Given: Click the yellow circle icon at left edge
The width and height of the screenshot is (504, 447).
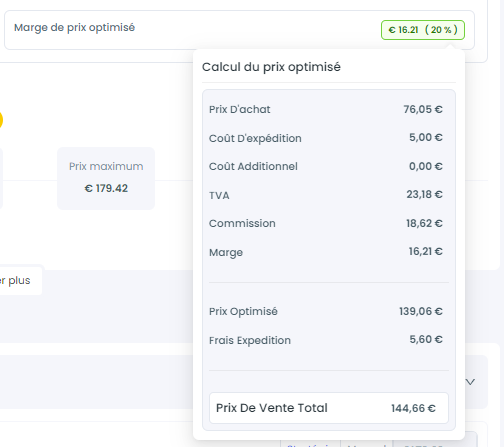Looking at the screenshot, I should 1,120.
